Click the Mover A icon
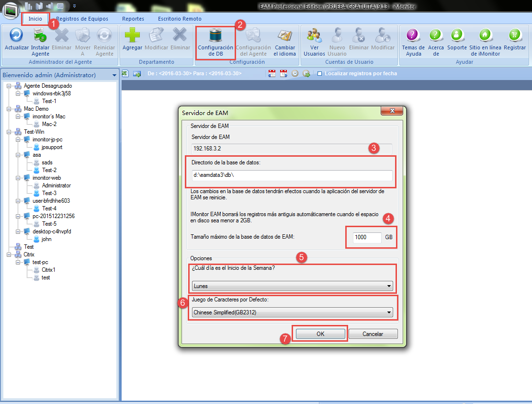This screenshot has width=532, height=404. pyautogui.click(x=83, y=35)
